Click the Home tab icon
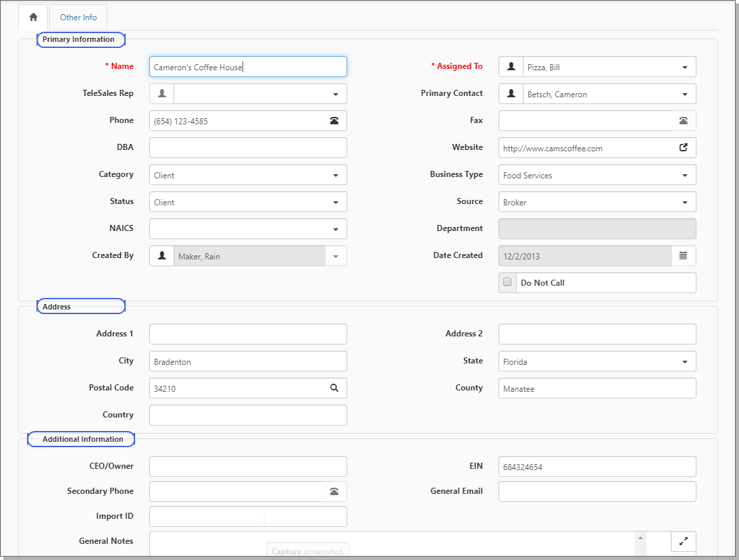The image size is (739, 560). pyautogui.click(x=33, y=18)
